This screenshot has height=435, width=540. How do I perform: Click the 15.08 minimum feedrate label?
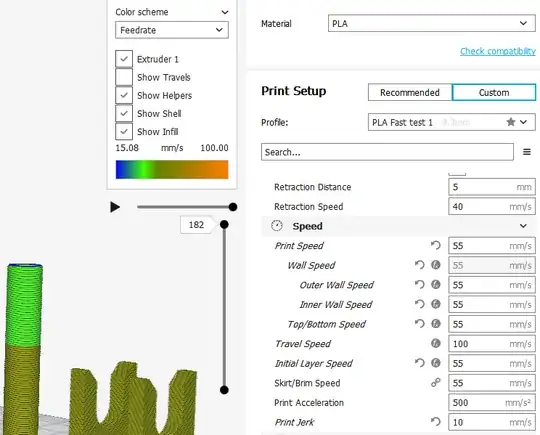(127, 148)
